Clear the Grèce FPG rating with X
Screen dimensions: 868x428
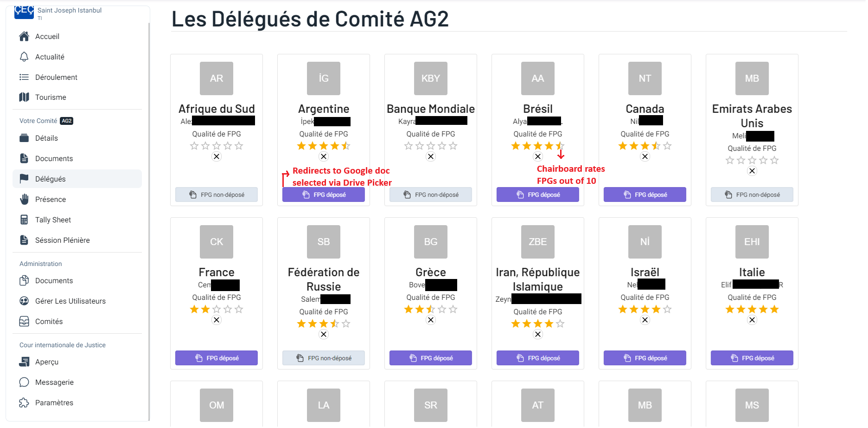pyautogui.click(x=430, y=320)
